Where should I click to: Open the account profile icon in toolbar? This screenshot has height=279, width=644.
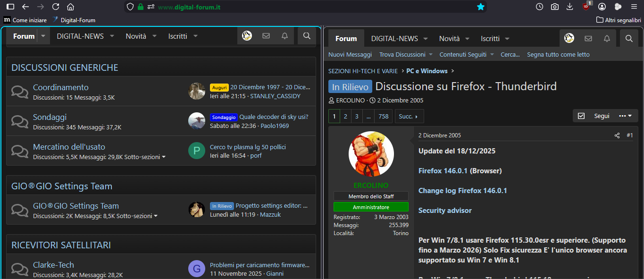602,7
